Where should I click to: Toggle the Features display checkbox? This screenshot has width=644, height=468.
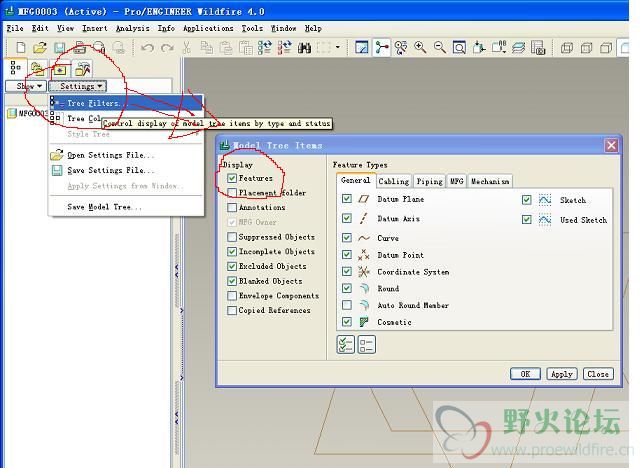click(x=232, y=178)
